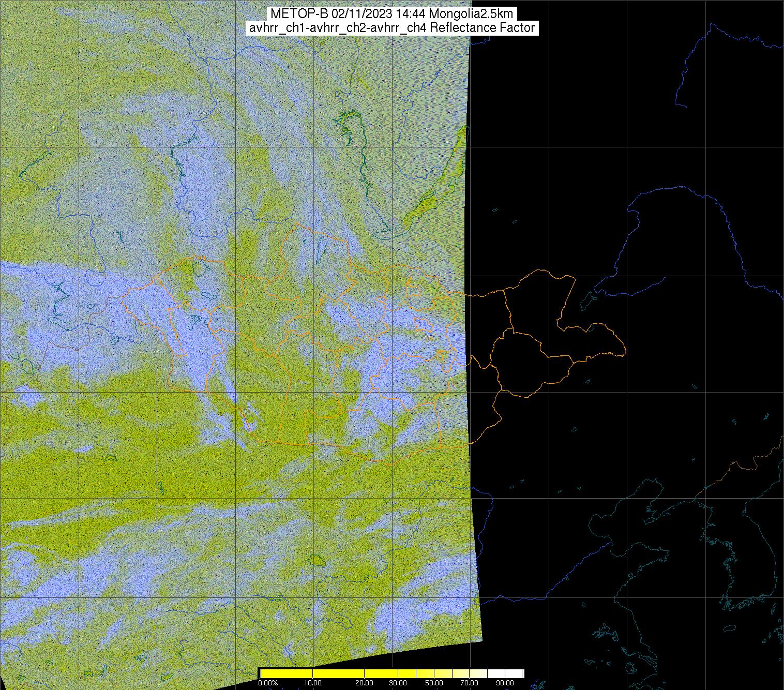
Task: Click the METOP-B 02/11/2023 14:44 title line
Action: pos(391,13)
